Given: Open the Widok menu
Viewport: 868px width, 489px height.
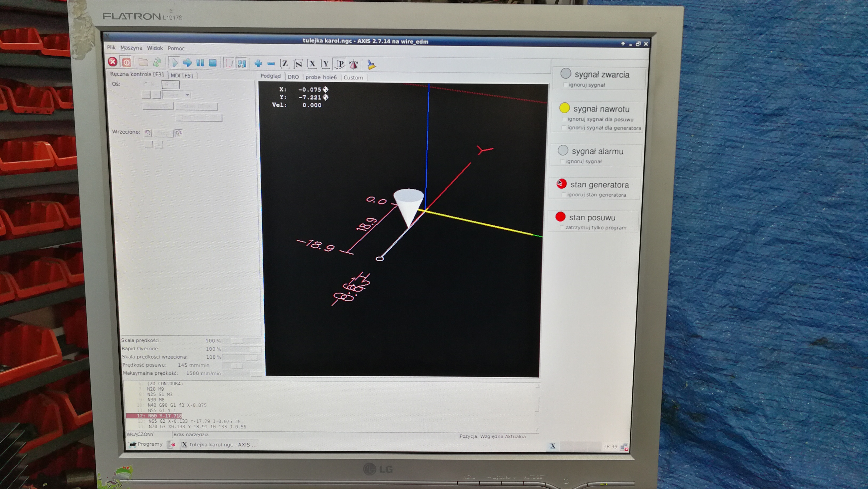Looking at the screenshot, I should click(x=155, y=48).
